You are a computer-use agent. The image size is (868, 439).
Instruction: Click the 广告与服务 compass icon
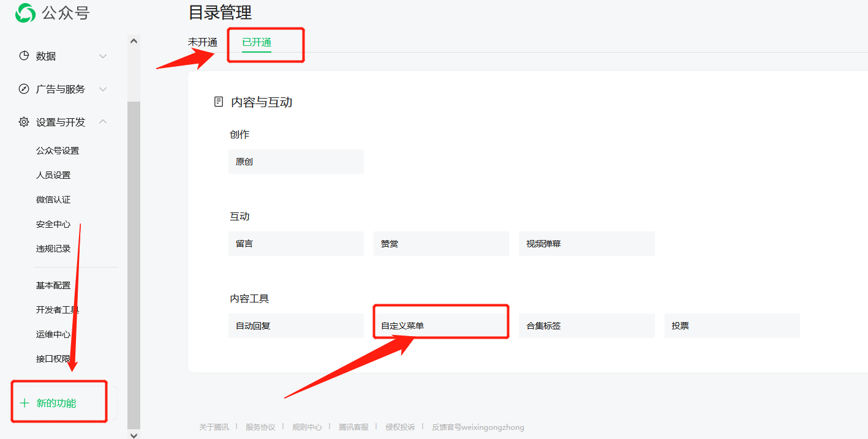(24, 89)
